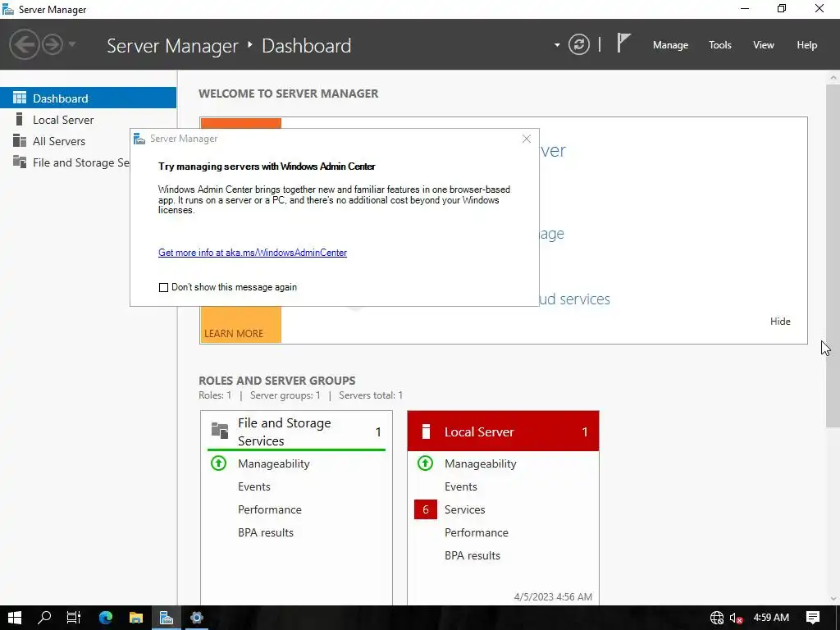This screenshot has width=840, height=630.
Task: Open the aka.ms/WindowsAdminCenter link
Action: point(253,253)
